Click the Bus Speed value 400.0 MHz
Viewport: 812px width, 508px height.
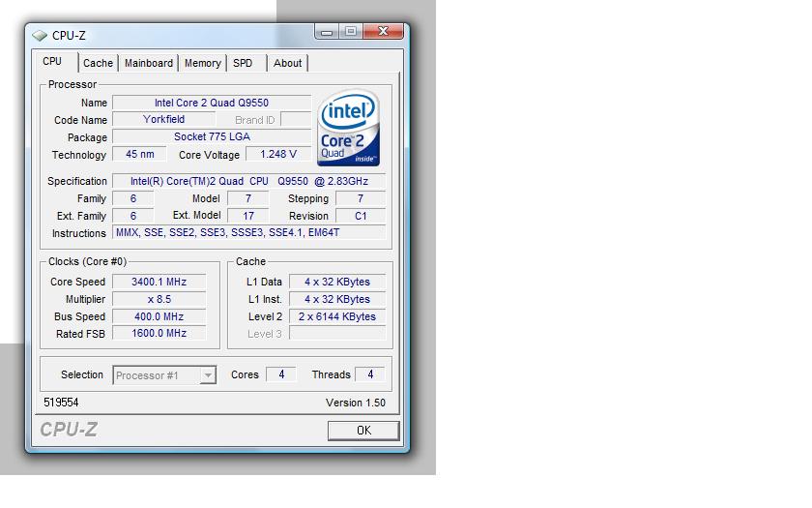click(159, 316)
